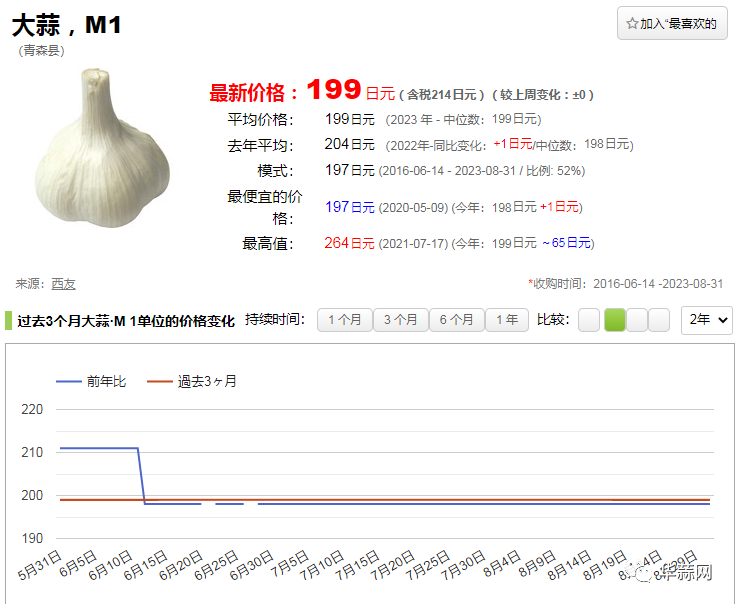
Task: Open the 2年 comparison dropdown
Action: (x=706, y=320)
